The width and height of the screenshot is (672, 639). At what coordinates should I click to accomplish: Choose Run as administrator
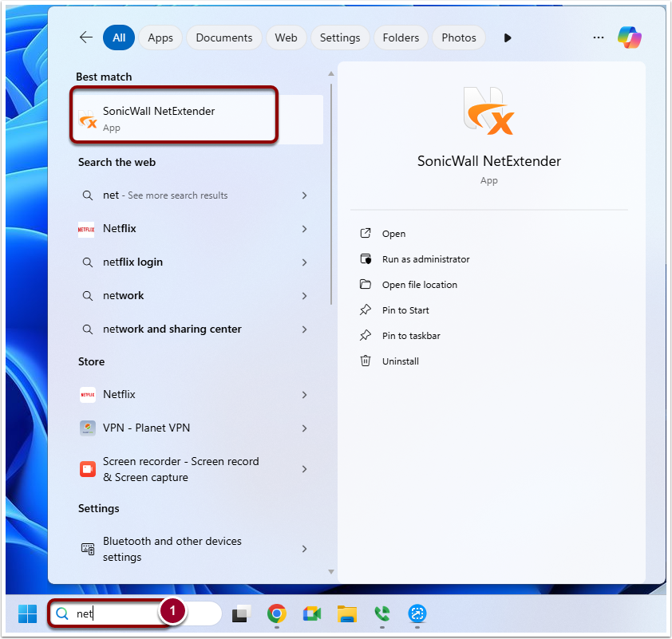click(425, 259)
